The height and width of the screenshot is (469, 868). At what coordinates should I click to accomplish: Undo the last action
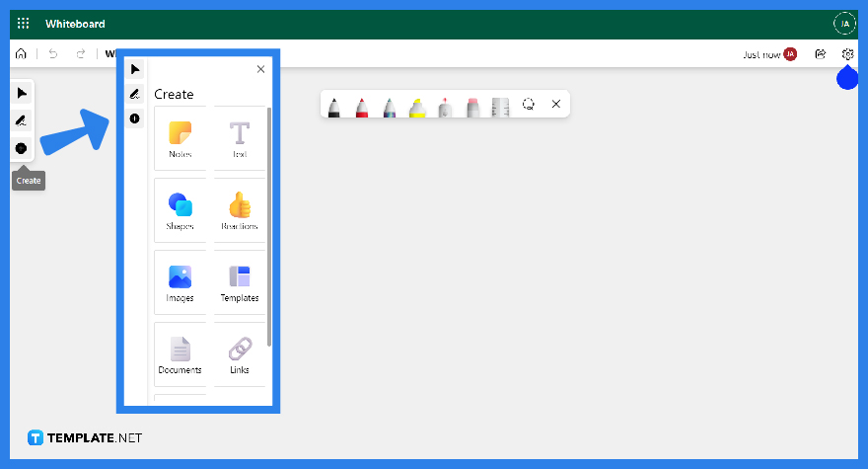53,53
